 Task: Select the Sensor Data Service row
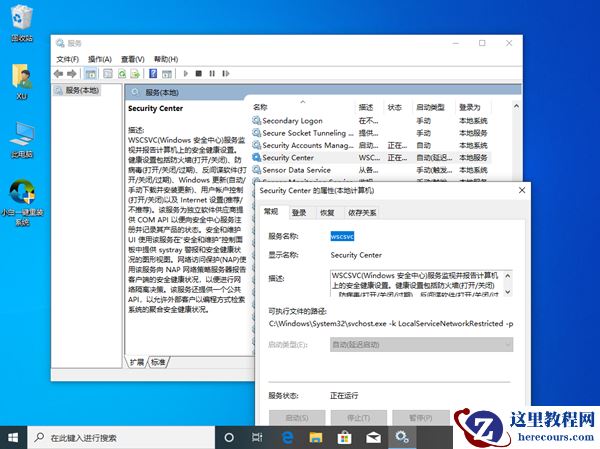tap(370, 170)
